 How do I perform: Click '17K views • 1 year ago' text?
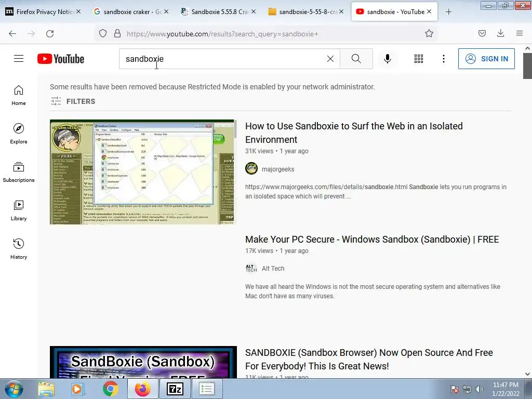pyautogui.click(x=277, y=251)
